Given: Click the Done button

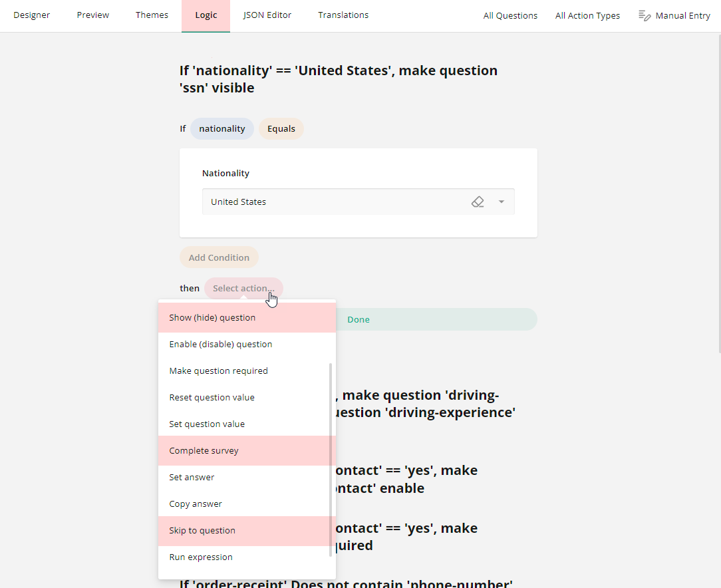Looking at the screenshot, I should point(359,319).
